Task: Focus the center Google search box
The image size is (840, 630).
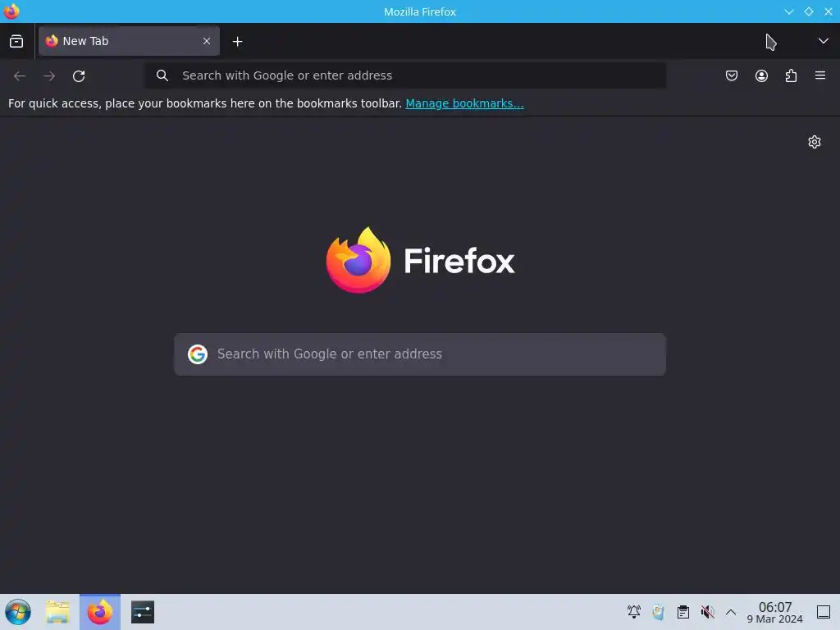Action: click(x=420, y=354)
